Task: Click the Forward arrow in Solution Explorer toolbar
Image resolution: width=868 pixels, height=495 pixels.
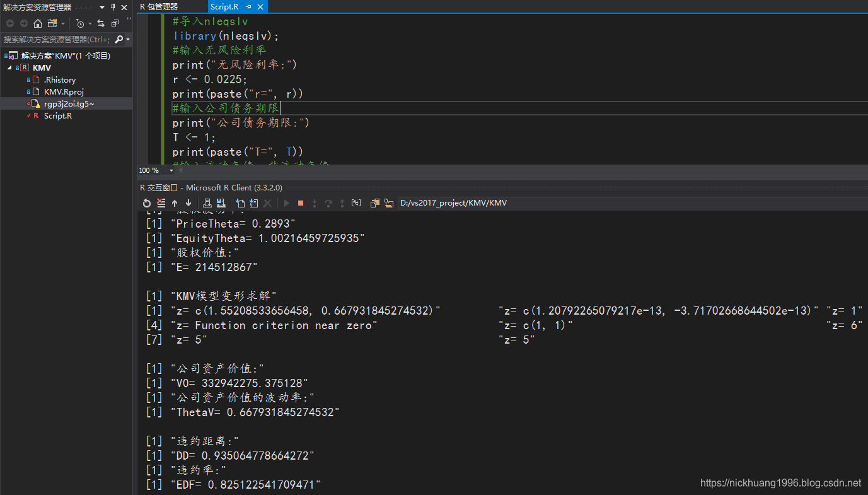Action: (x=24, y=23)
